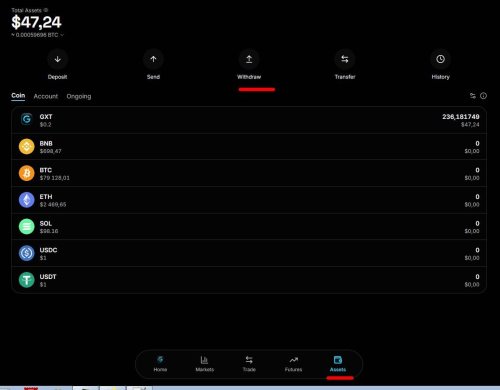Open Assets in bottom navigation
Viewport: 500px width, 390px height.
[338, 364]
